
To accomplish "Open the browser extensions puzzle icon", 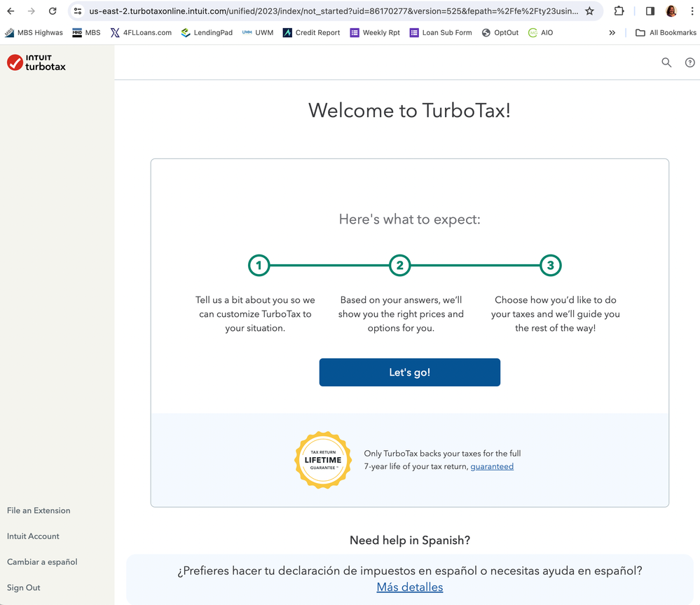I will pyautogui.click(x=619, y=11).
